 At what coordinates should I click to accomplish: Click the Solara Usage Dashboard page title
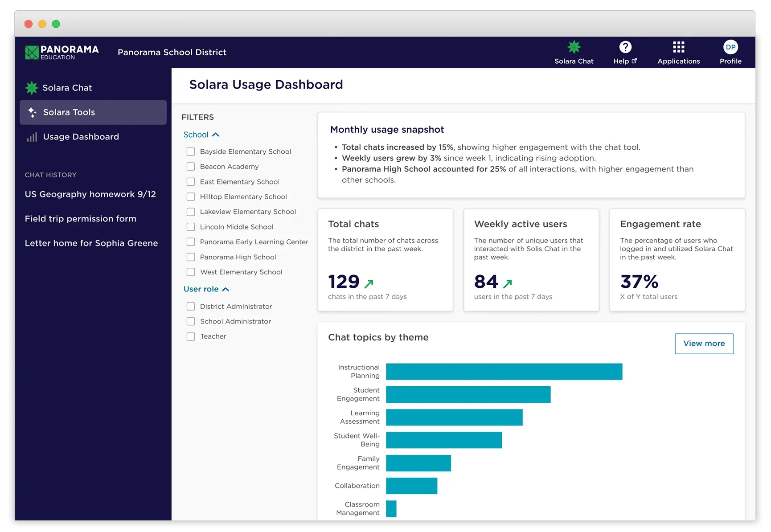pos(266,85)
